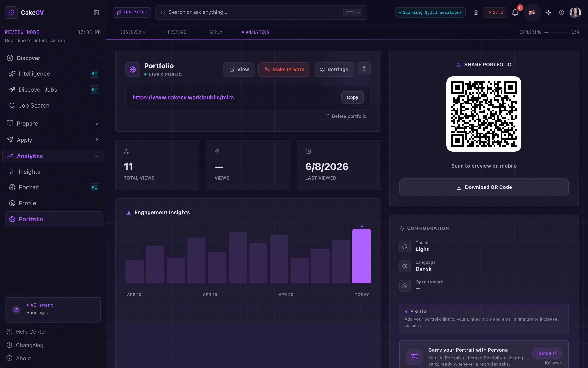Click the Scanning 1,353 positions status
The width and height of the screenshot is (588, 368).
click(430, 12)
